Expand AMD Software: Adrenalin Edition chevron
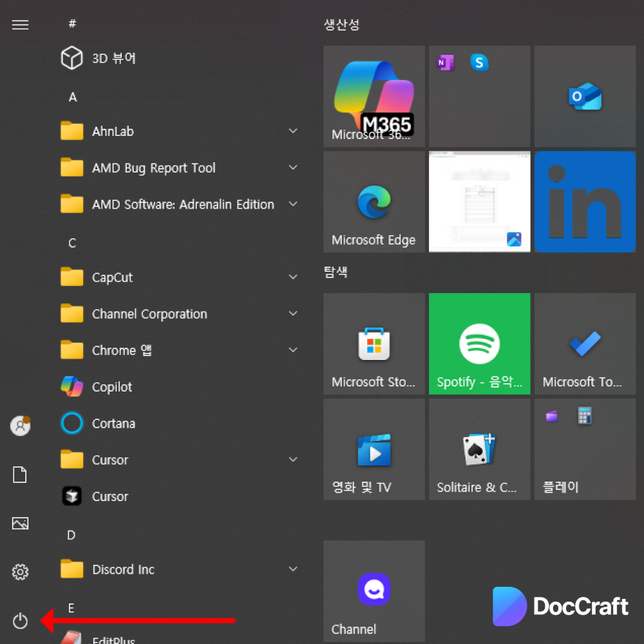Image resolution: width=644 pixels, height=644 pixels. 293,204
